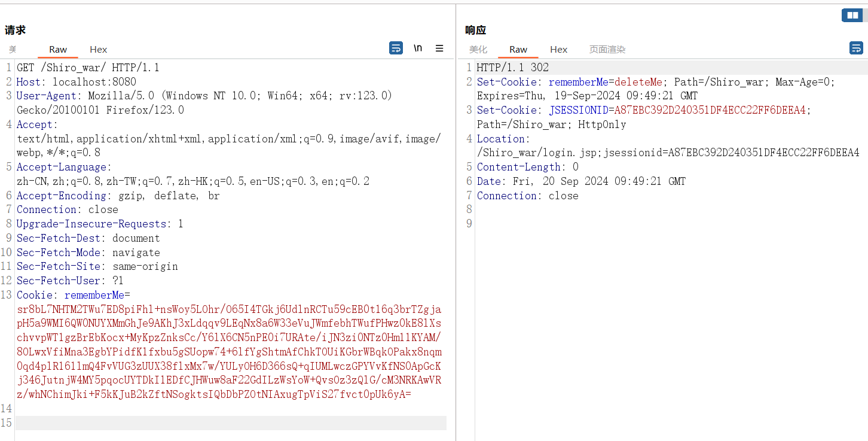This screenshot has height=441, width=868.
Task: Click the 'Sec-Fetch-Mode: navigate' header line
Action: [88, 253]
